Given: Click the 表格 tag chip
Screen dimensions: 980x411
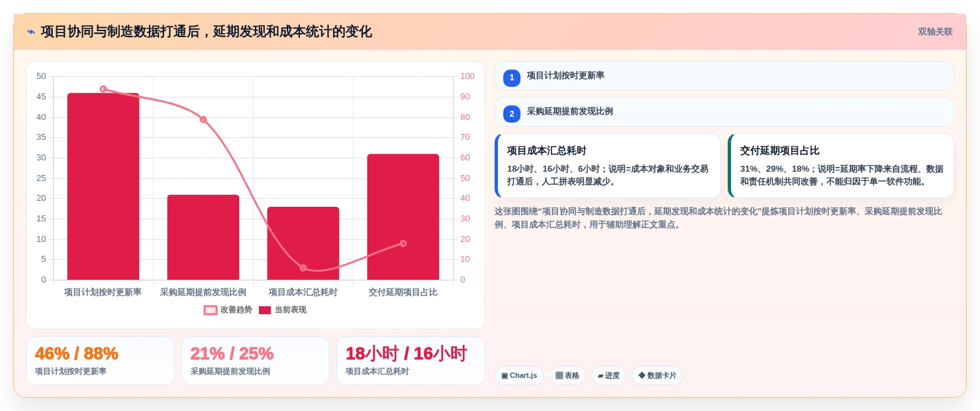Looking at the screenshot, I should click(567, 375).
